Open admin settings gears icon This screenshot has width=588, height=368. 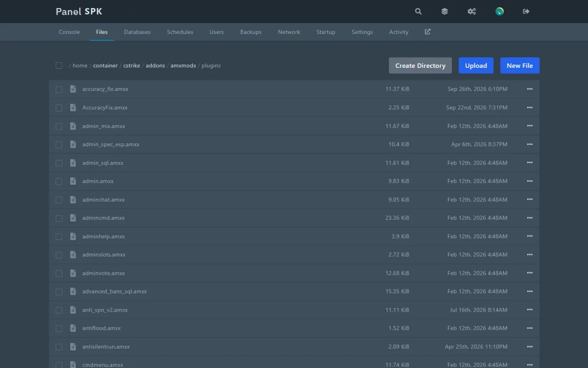click(472, 11)
